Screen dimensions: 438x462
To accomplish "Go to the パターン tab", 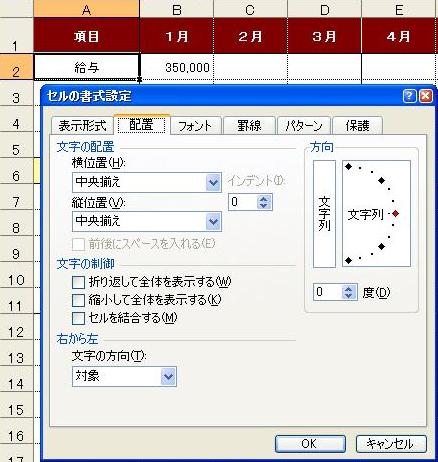I will click(304, 126).
